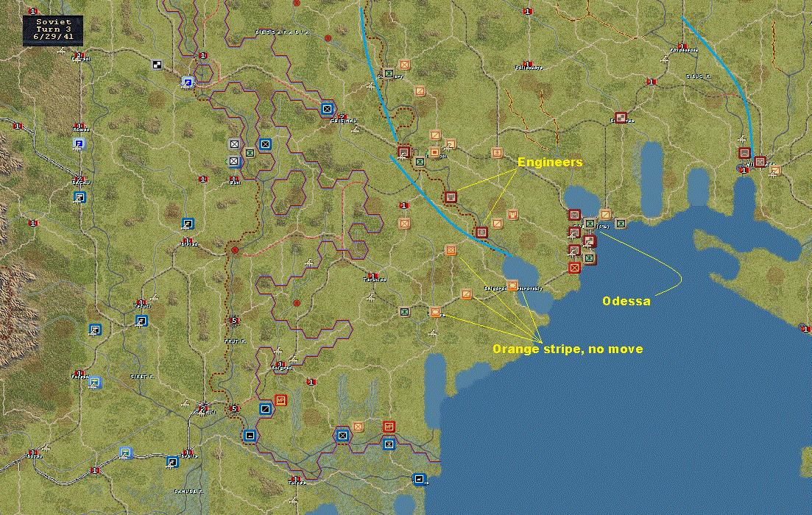Image resolution: width=812 pixels, height=515 pixels.
Task: Select blue air counter below Bacau
Action: point(80,197)
